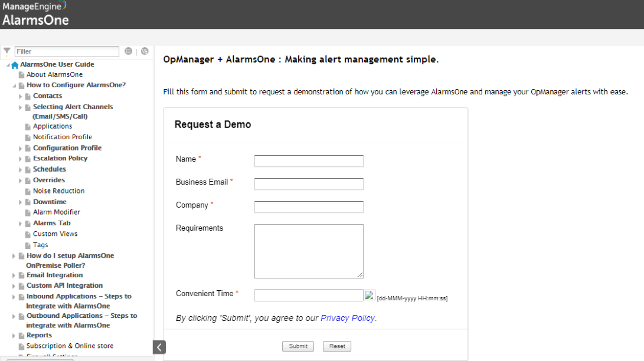The image size is (644, 361).
Task: Click the page icon beside About AlarmsOne
Action: (21, 75)
